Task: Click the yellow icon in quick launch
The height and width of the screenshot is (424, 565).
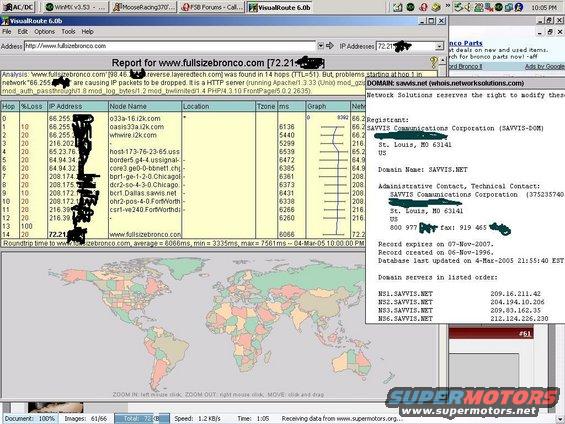Action: 436,7
